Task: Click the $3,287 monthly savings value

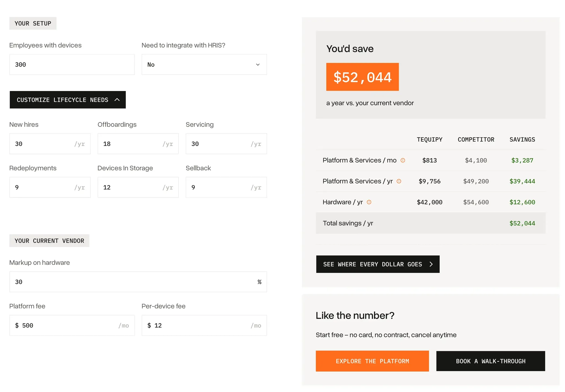Action: pyautogui.click(x=522, y=160)
